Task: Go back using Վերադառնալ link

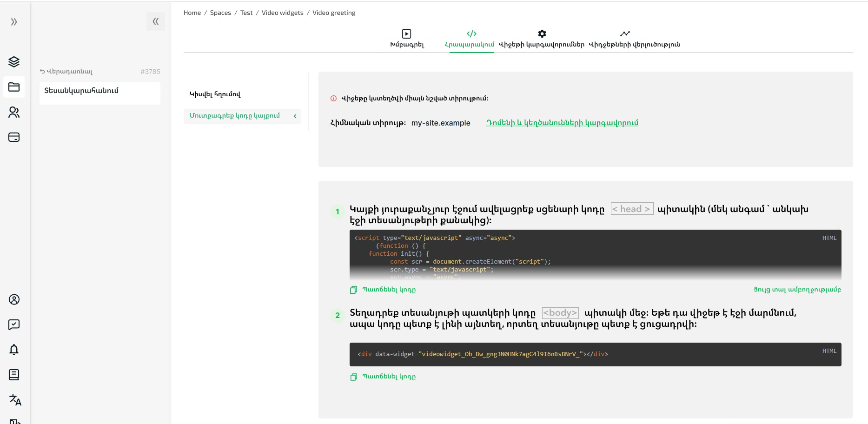Action: click(x=66, y=72)
